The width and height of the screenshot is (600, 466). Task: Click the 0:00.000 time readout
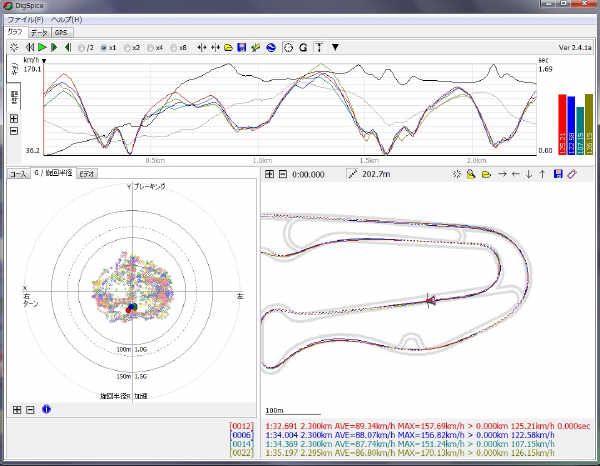click(x=308, y=174)
